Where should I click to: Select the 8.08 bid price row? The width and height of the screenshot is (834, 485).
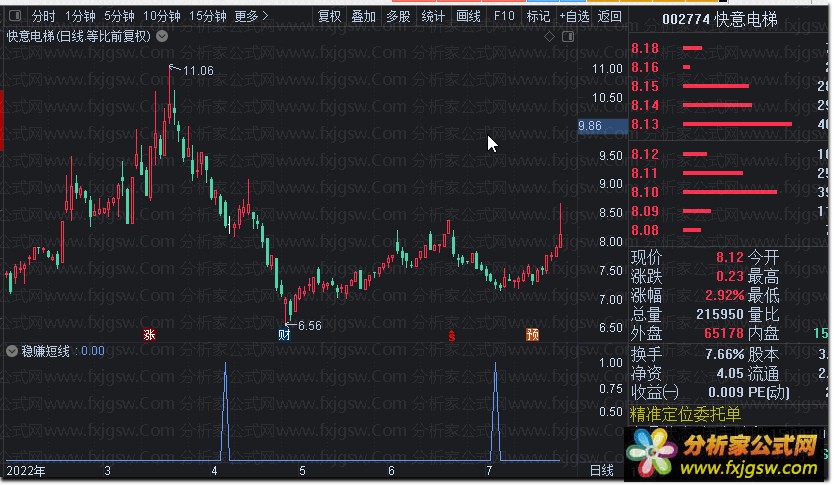729,230
